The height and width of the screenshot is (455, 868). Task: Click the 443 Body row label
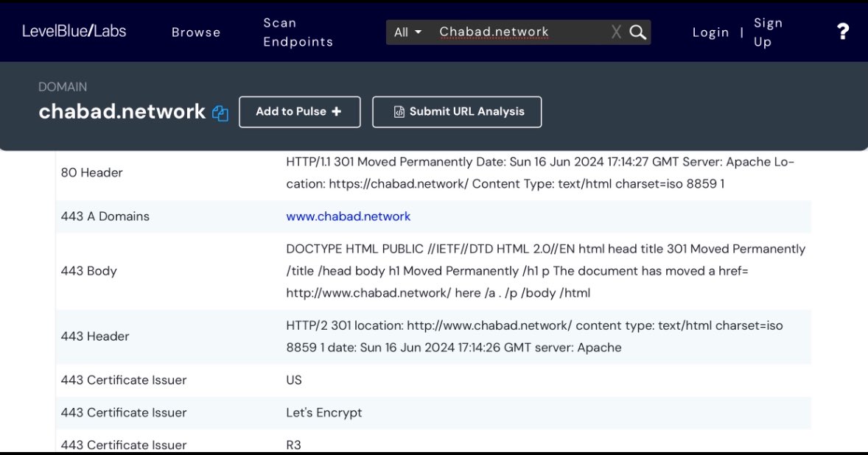89,271
